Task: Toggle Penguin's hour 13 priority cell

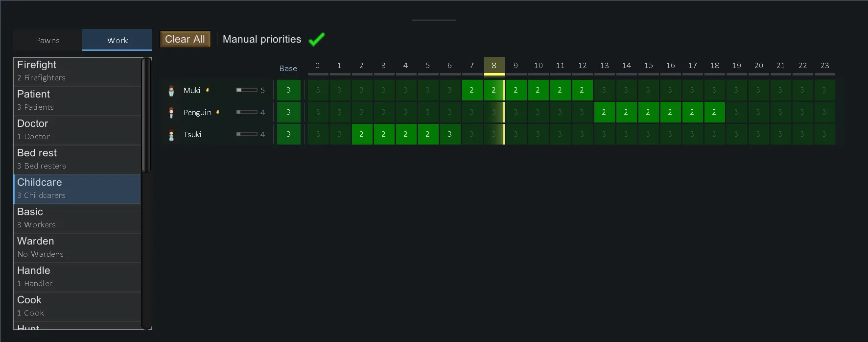Action: coord(604,112)
